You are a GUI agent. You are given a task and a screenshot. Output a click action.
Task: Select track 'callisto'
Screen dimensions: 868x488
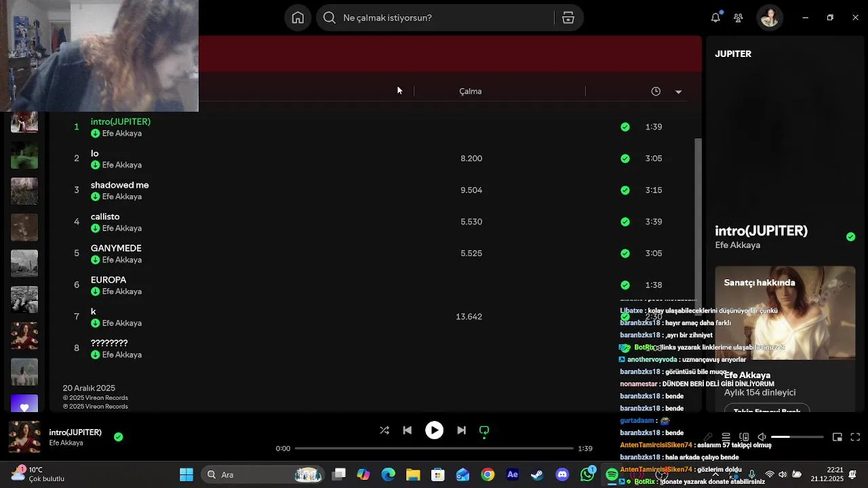click(x=105, y=216)
